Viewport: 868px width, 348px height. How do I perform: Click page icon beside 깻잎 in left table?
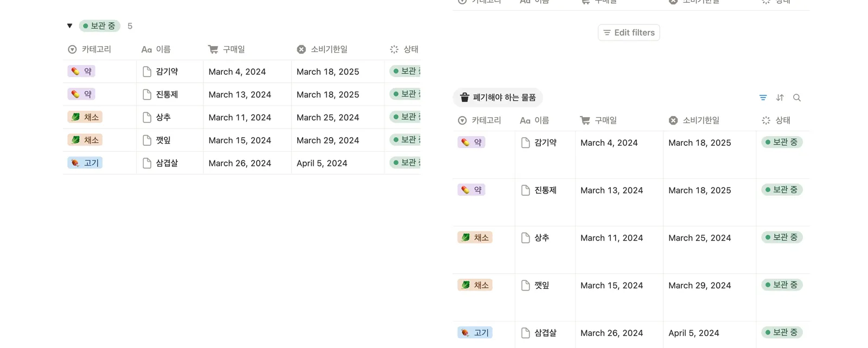pos(146,140)
